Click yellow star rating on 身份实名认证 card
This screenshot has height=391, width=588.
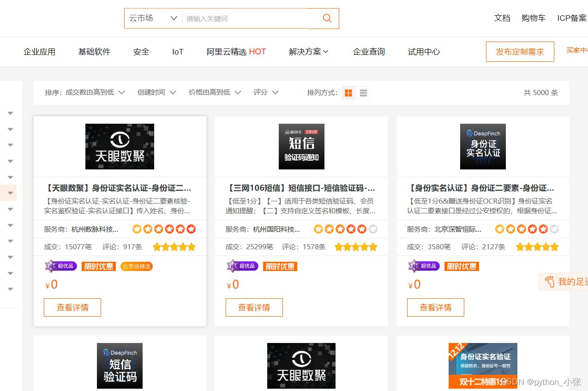pos(537,247)
